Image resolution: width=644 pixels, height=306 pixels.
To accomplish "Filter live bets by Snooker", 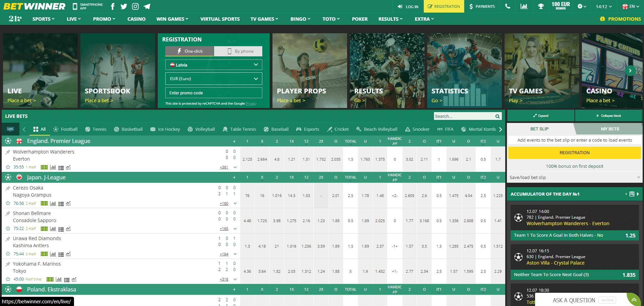I will 417,129.
